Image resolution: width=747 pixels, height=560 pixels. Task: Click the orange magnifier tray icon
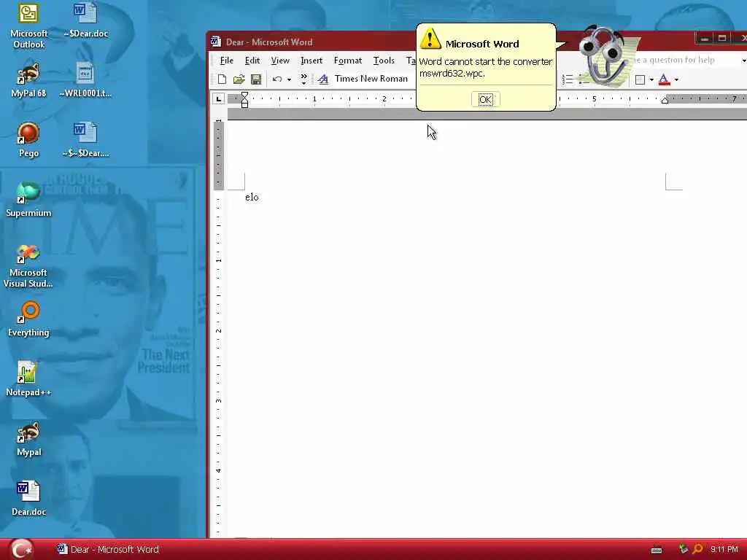pos(697,549)
